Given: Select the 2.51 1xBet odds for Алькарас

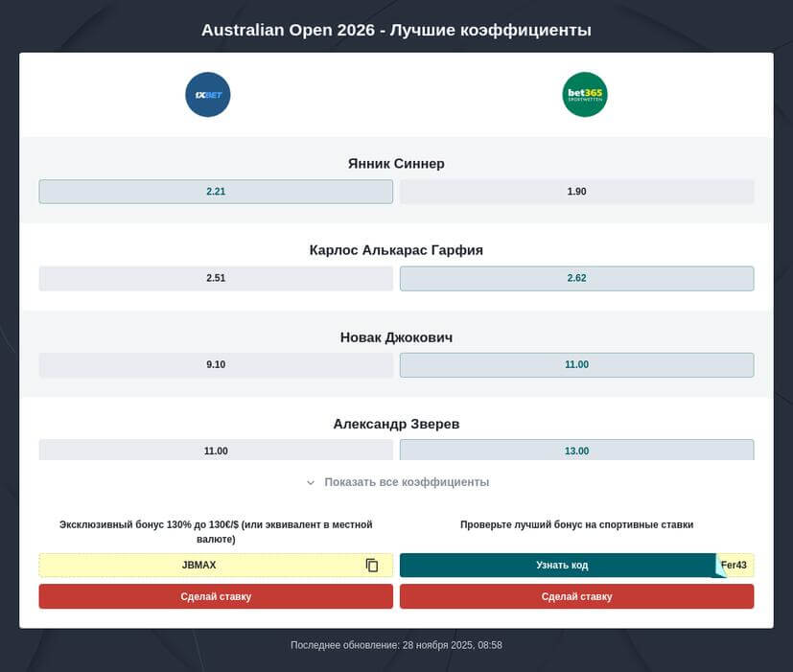Looking at the screenshot, I should pyautogui.click(x=215, y=278).
